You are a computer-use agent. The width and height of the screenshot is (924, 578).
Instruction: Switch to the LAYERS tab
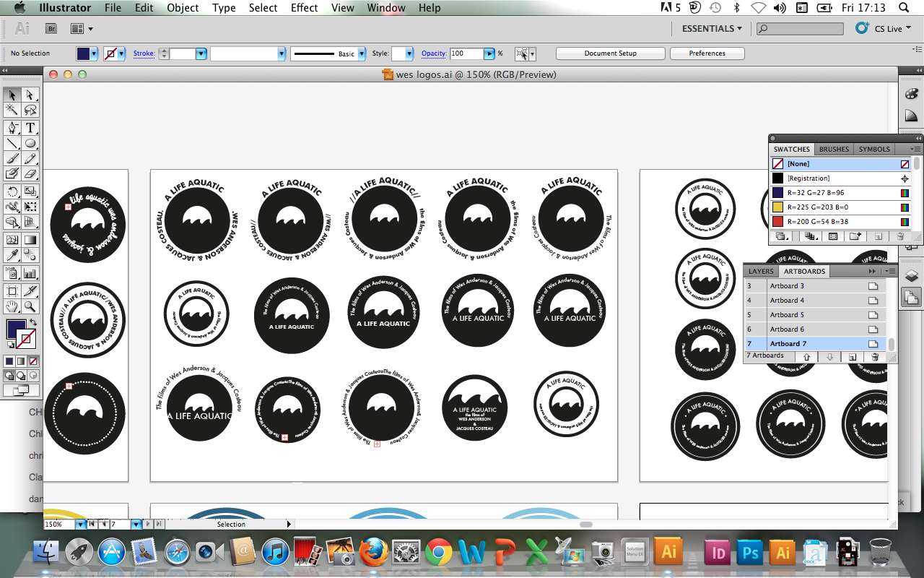[761, 272]
